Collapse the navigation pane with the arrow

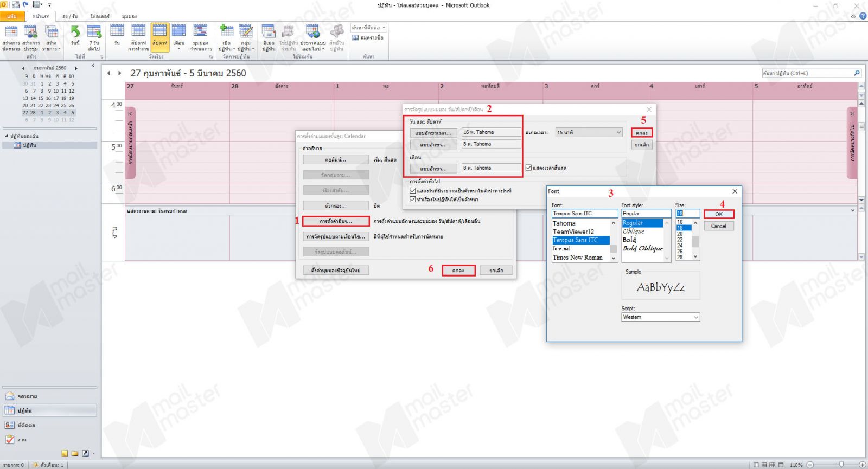93,66
